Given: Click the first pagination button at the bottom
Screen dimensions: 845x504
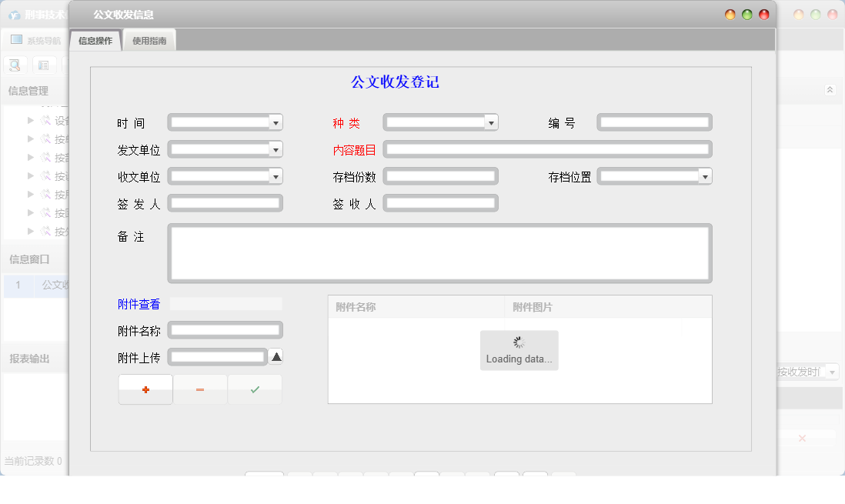Looking at the screenshot, I should (x=264, y=476).
